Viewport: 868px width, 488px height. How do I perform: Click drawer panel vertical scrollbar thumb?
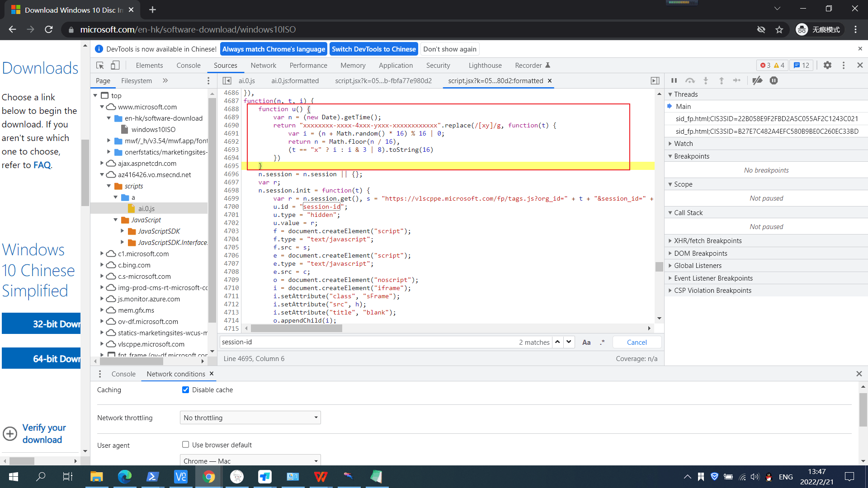coord(863,410)
